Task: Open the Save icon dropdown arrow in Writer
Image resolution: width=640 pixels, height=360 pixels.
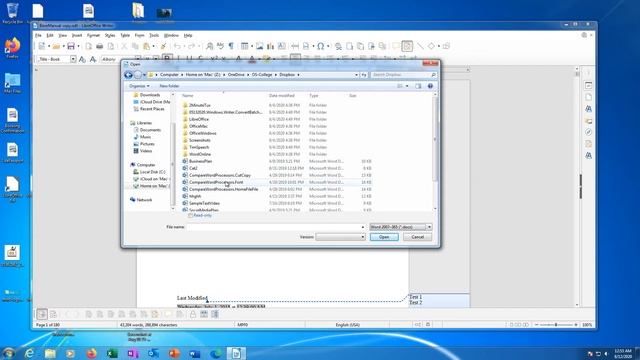Action: [78, 47]
